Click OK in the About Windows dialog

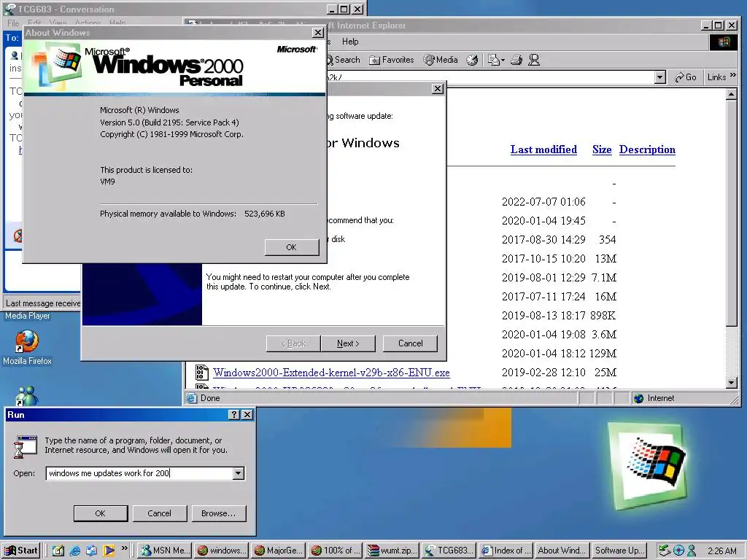click(x=292, y=247)
